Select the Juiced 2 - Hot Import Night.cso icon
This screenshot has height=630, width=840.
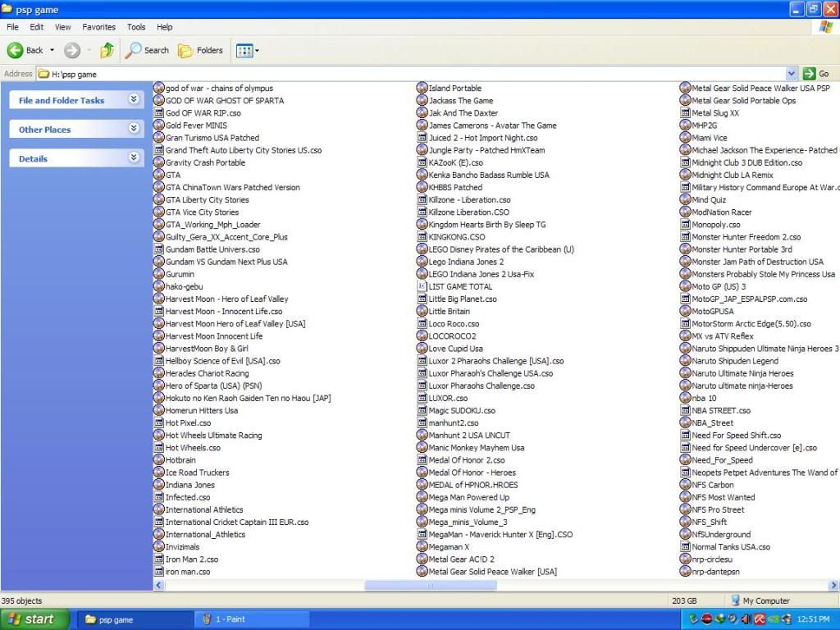tap(422, 138)
